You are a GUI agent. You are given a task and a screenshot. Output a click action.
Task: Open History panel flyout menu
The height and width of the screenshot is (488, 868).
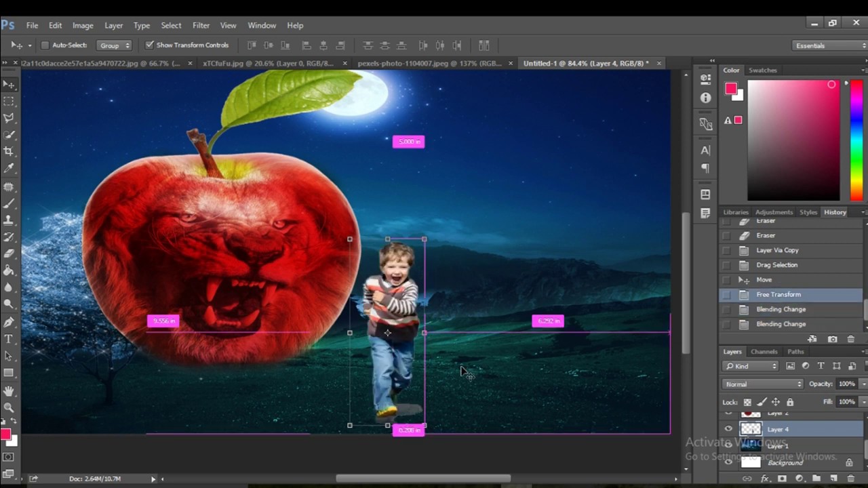pos(864,213)
